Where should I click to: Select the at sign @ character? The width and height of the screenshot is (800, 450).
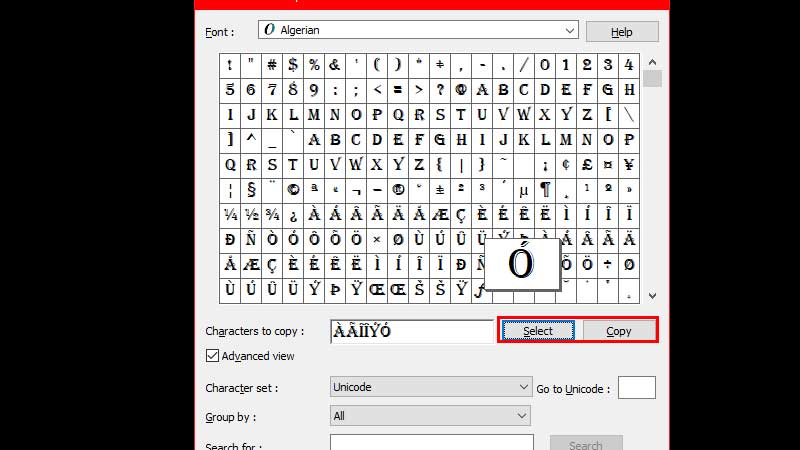[461, 90]
